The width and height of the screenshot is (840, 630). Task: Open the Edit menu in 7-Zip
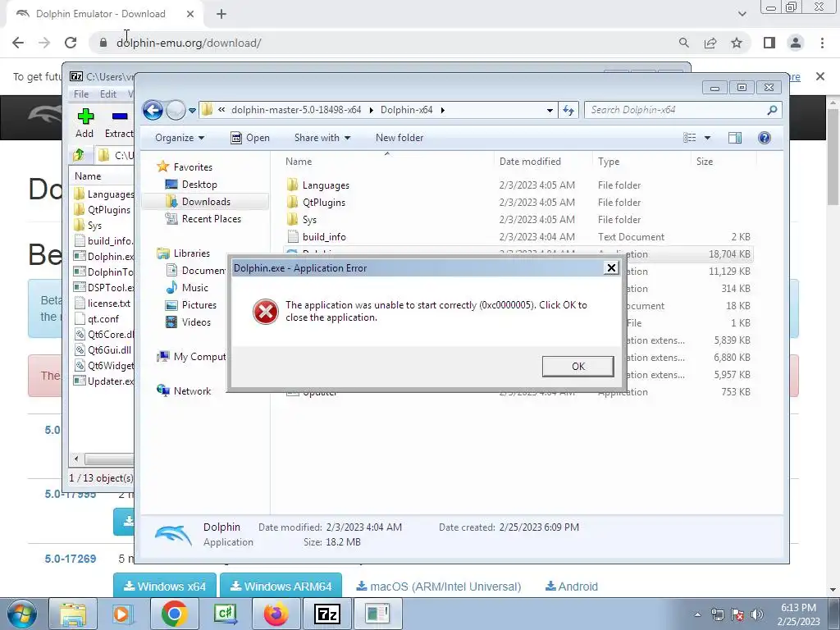pos(107,94)
